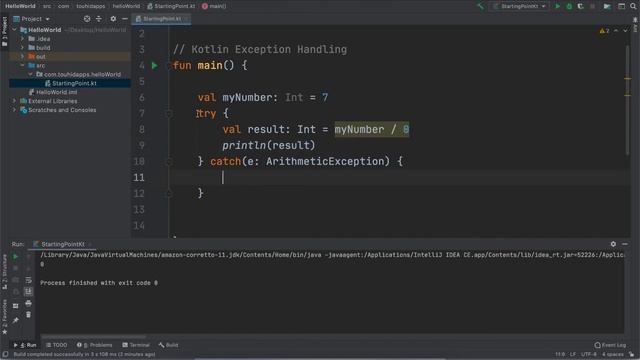Start the Debug tool in top toolbar

click(x=569, y=6)
